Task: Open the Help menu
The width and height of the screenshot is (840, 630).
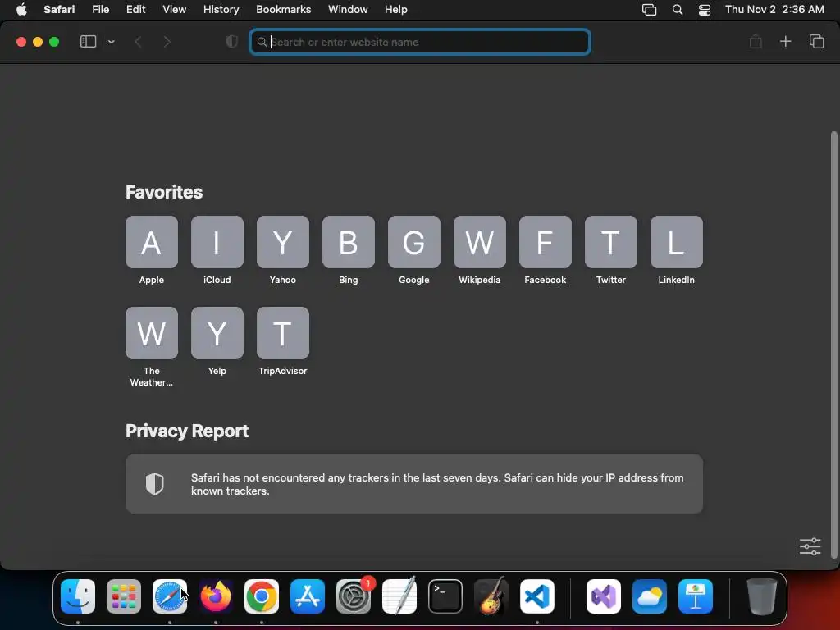Action: (396, 10)
